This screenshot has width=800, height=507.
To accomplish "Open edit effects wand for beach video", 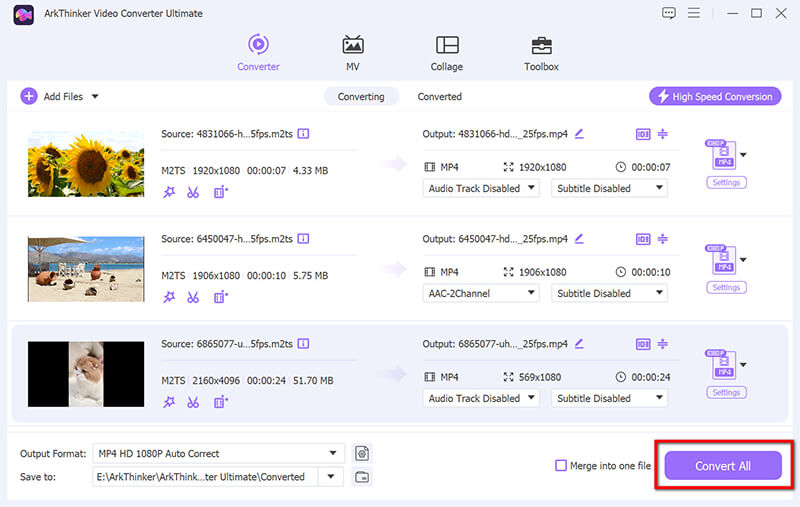I will point(169,297).
